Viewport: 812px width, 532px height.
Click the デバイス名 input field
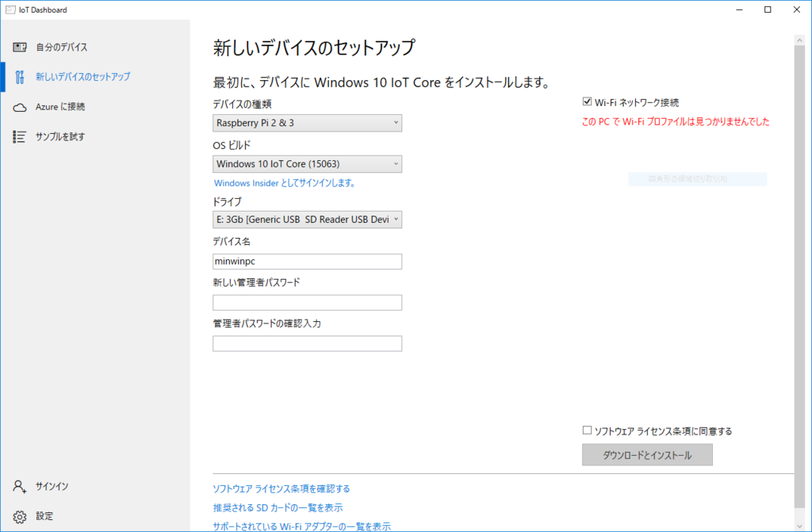(x=307, y=261)
